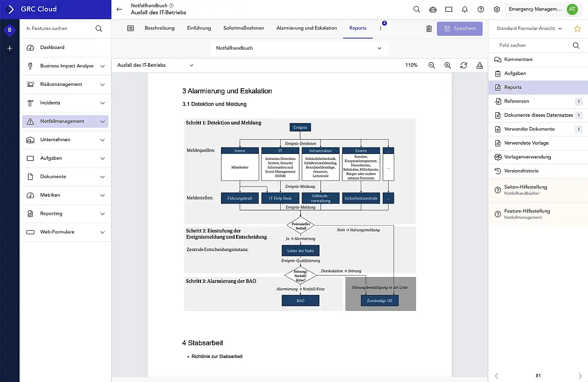Open the search magnifier in top bar
The width and height of the screenshot is (588, 382).
[x=416, y=9]
